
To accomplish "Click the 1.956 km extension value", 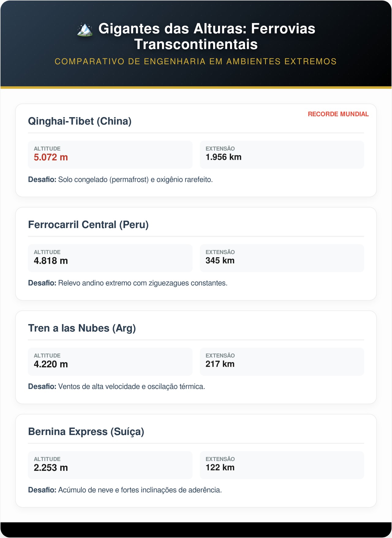I will click(224, 157).
